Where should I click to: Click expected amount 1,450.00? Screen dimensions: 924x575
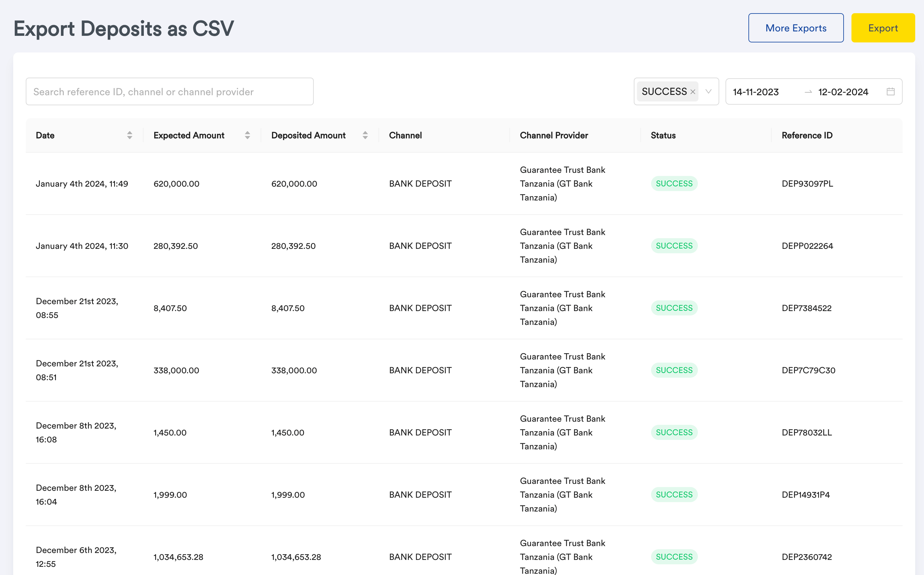click(x=170, y=432)
